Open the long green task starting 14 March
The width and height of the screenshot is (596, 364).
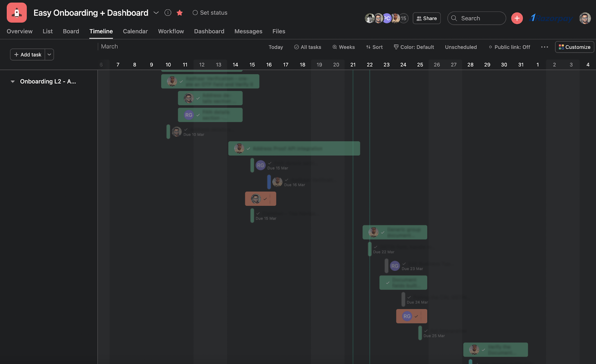point(294,149)
